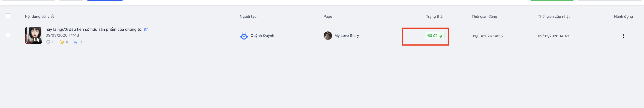Click the My Love Story page name
Image resolution: width=644 pixels, height=108 pixels.
tap(346, 36)
